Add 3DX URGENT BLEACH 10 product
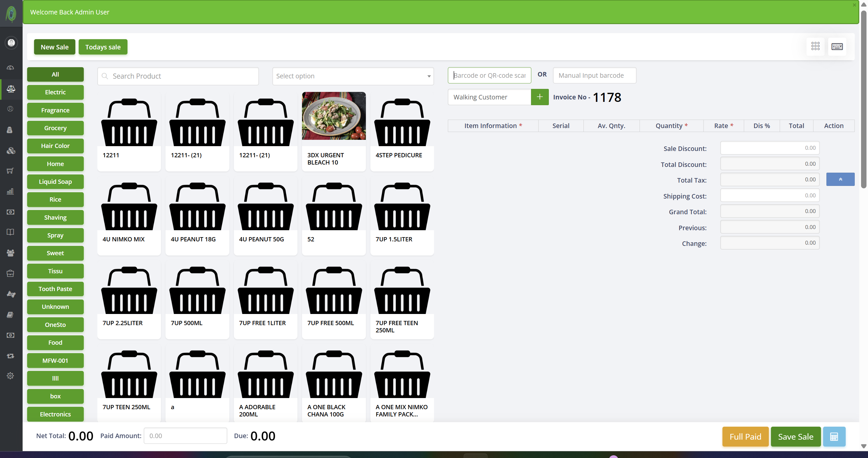Image resolution: width=868 pixels, height=458 pixels. (334, 131)
